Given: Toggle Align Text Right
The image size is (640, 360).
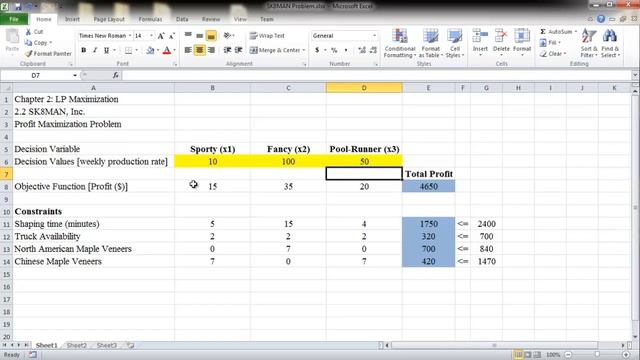Looking at the screenshot, I should 211,50.
